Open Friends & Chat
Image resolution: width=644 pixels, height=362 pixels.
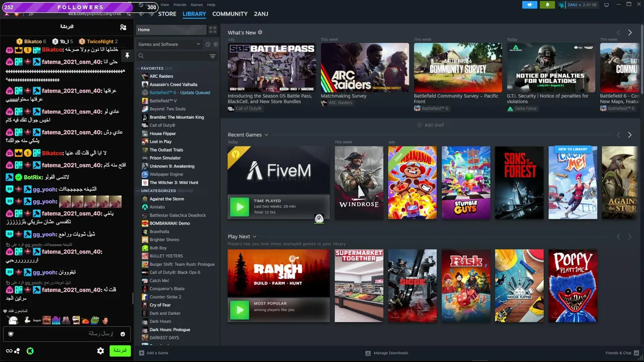coord(621,353)
